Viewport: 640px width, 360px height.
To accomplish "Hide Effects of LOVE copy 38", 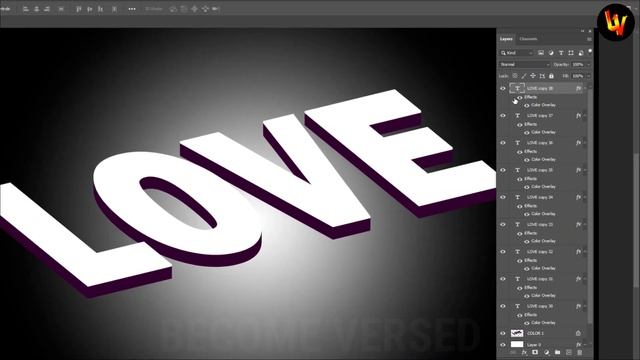I will pos(520,97).
